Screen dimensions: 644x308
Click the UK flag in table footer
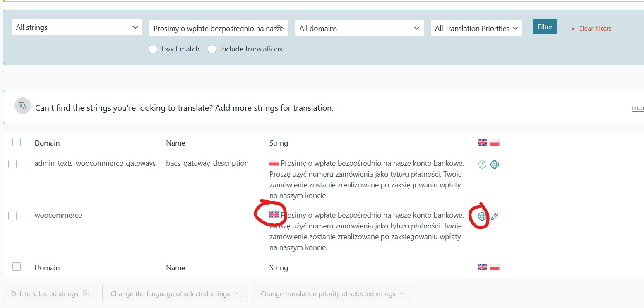coord(482,267)
